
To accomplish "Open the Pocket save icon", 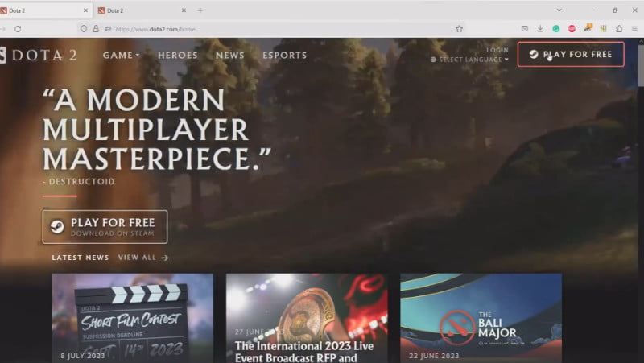I will 525,29.
